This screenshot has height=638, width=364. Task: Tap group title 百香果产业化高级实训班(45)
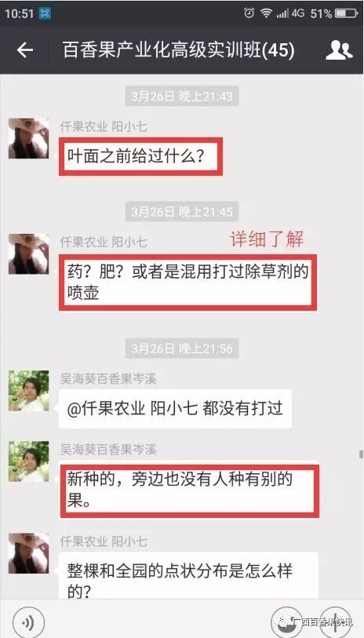[x=179, y=50]
